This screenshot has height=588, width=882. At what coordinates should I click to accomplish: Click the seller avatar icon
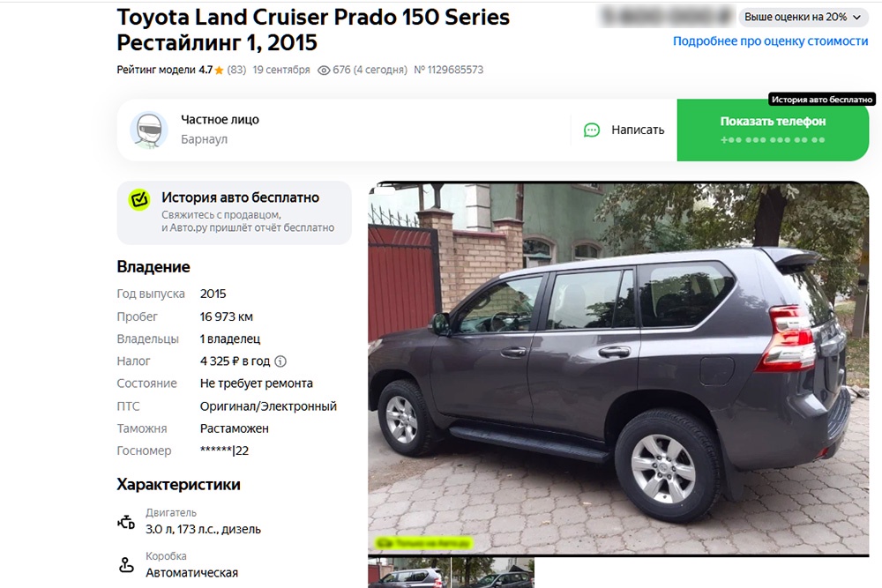[x=149, y=130]
